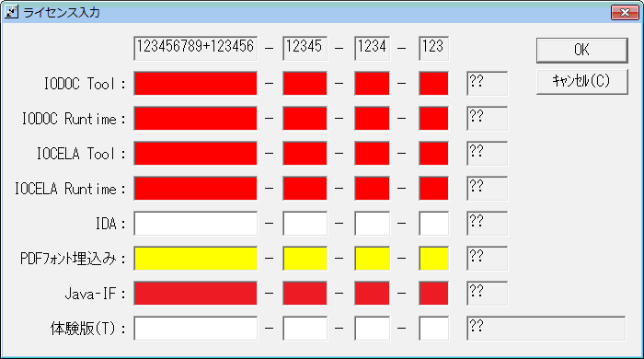Click the IODOC Tool label
Viewport: 644px width, 359px height.
pyautogui.click(x=85, y=84)
